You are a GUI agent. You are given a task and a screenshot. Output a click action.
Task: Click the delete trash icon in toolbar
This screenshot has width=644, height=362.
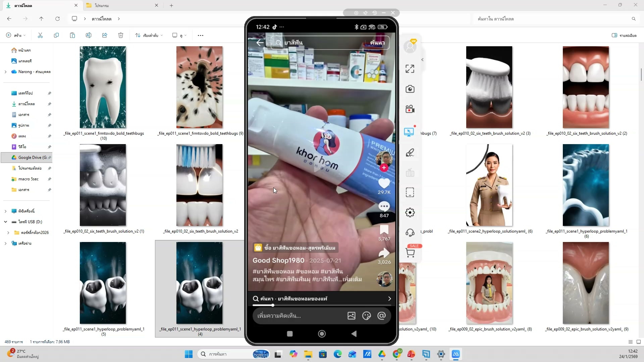tap(121, 35)
